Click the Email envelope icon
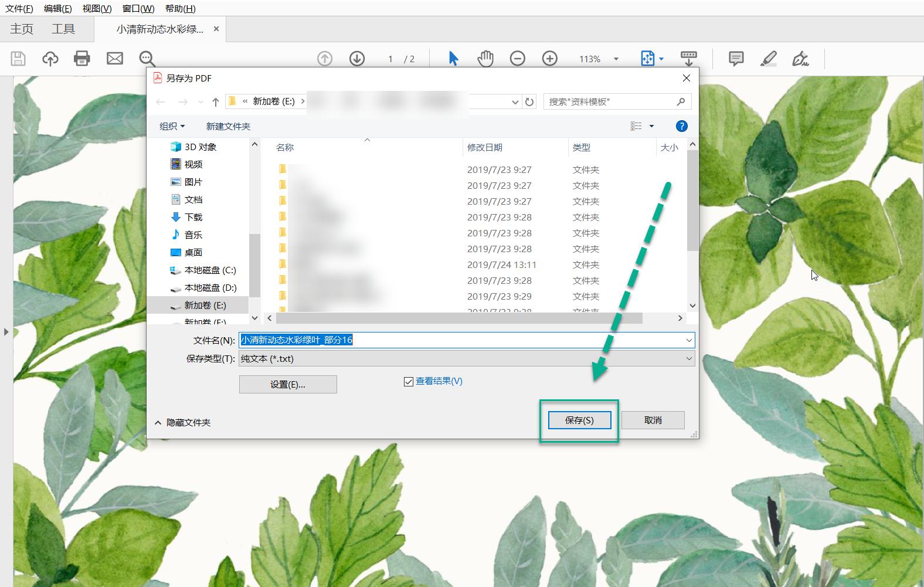 click(x=115, y=58)
